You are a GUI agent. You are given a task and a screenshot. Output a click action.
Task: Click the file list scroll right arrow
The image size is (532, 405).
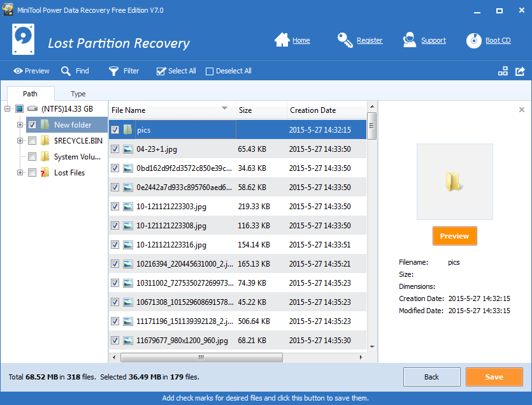pos(361,357)
